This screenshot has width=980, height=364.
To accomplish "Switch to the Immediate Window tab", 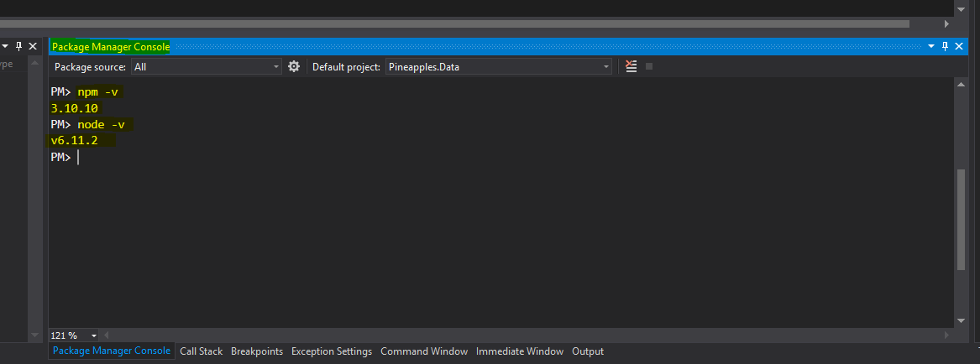I will [519, 351].
